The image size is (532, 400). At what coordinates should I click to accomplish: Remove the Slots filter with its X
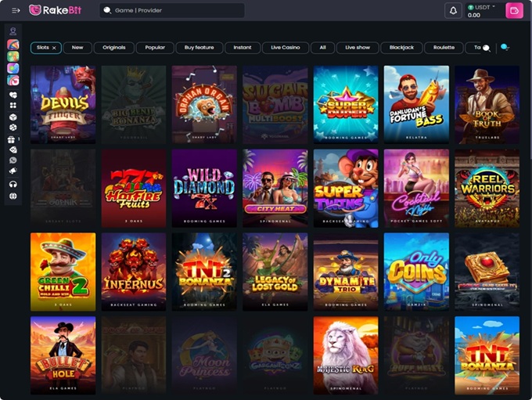tap(54, 48)
